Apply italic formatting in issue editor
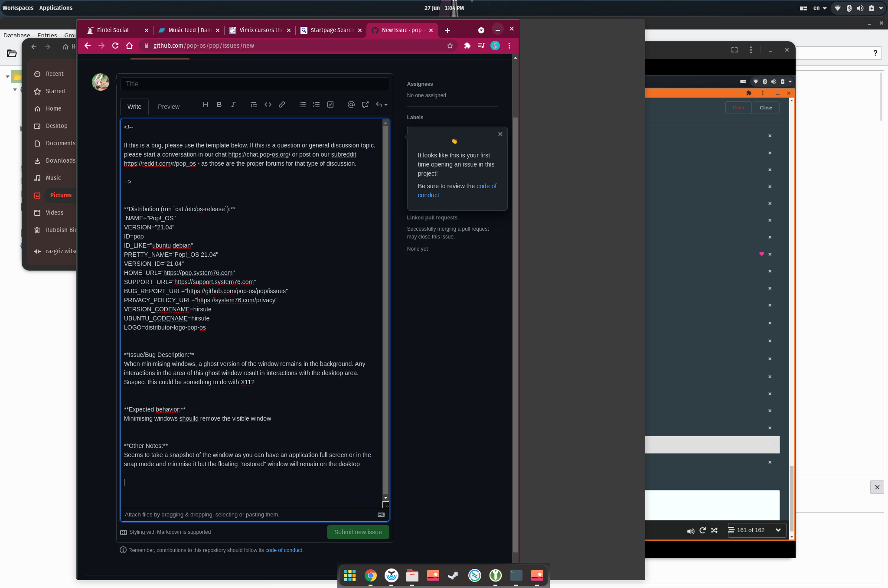This screenshot has height=588, width=888. (x=233, y=105)
